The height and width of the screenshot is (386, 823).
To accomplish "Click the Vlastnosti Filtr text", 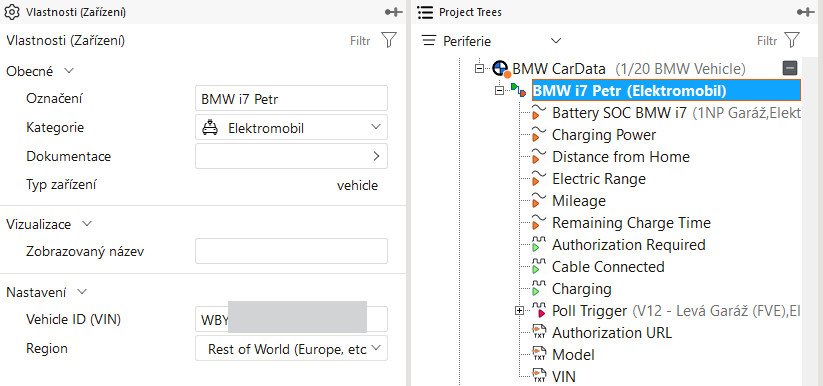I will pyautogui.click(x=360, y=41).
